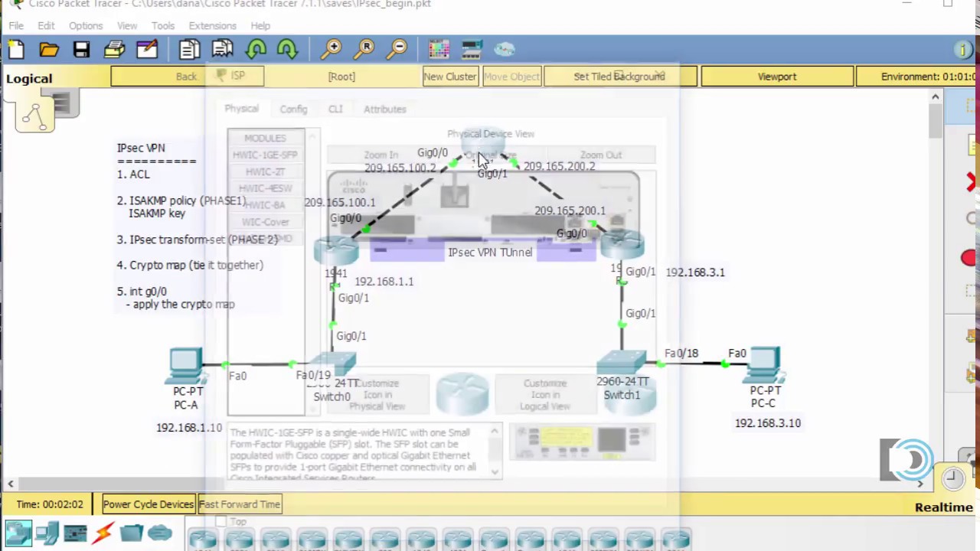
Task: Select the 192.168.1.10 address label
Action: (189, 428)
